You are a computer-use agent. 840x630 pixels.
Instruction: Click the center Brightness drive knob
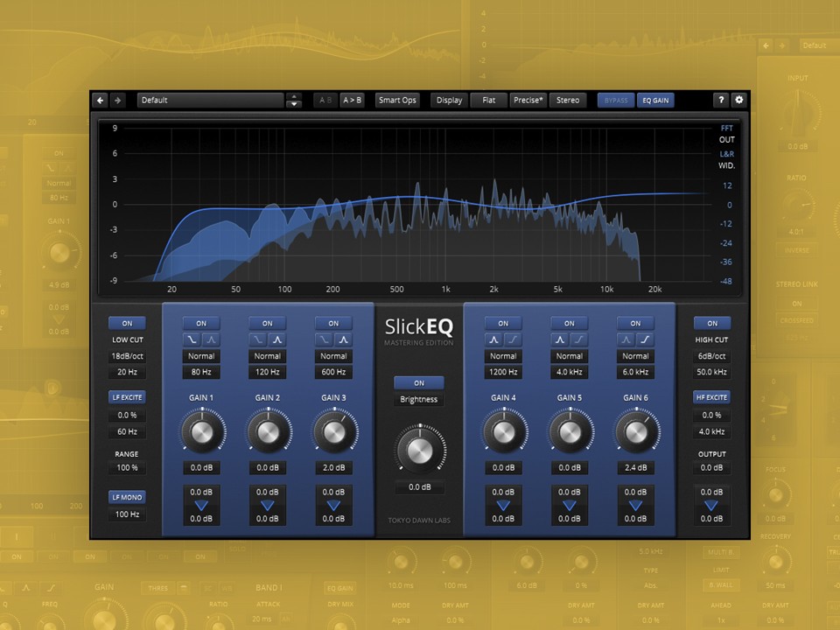[x=419, y=451]
